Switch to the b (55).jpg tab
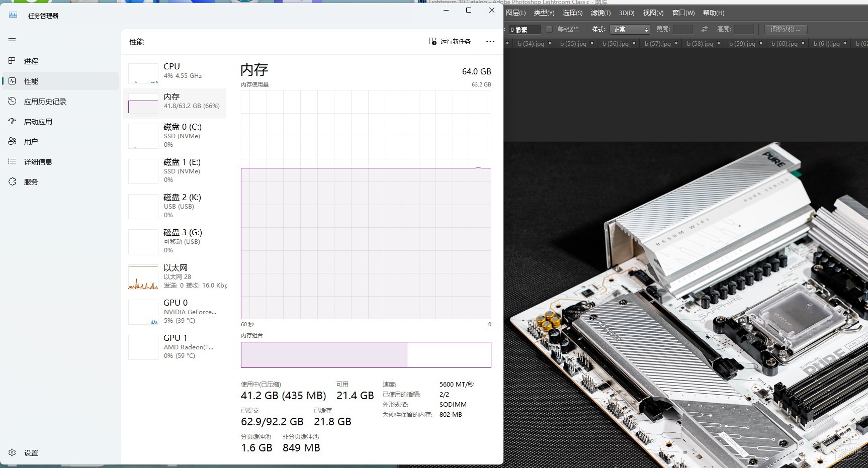 click(573, 44)
